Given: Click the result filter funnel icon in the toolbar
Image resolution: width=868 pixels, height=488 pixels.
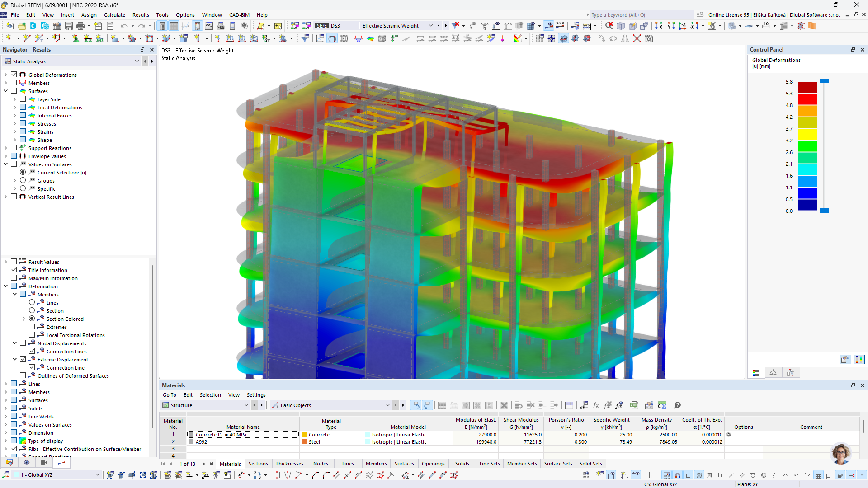Looking at the screenshot, I should pos(305,38).
